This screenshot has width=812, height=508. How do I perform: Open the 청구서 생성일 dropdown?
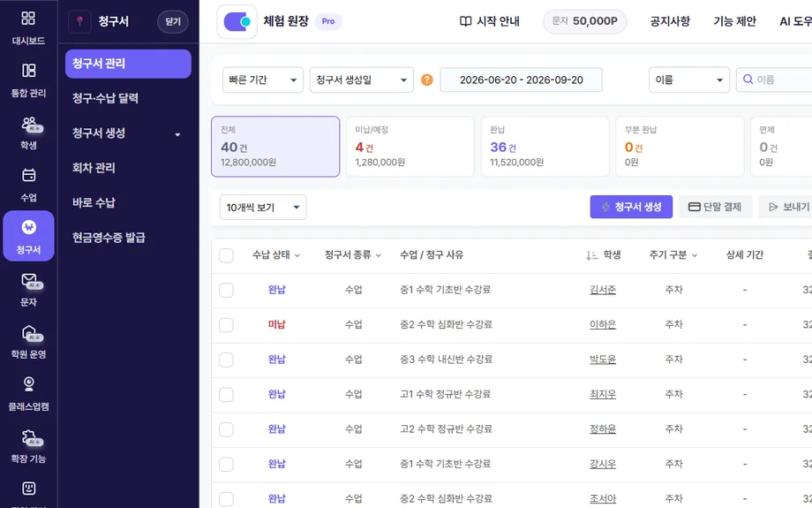362,80
